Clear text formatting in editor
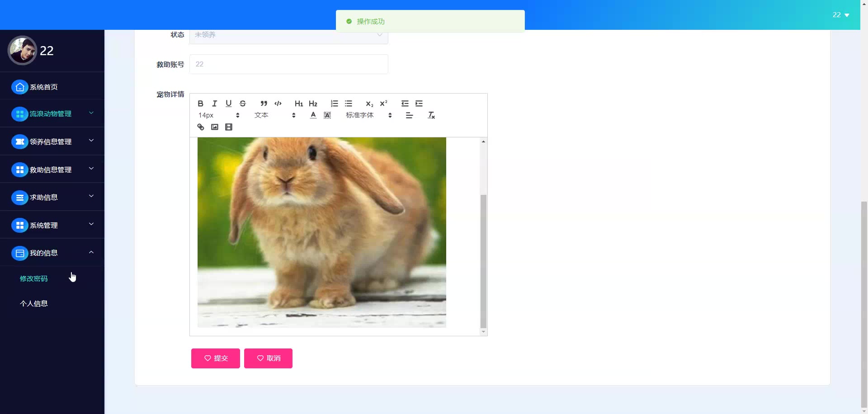Screen dimensions: 868x414 tap(431, 115)
